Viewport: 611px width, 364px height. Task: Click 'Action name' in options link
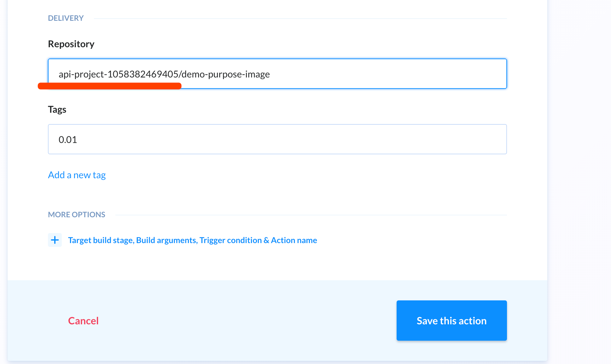(x=294, y=240)
